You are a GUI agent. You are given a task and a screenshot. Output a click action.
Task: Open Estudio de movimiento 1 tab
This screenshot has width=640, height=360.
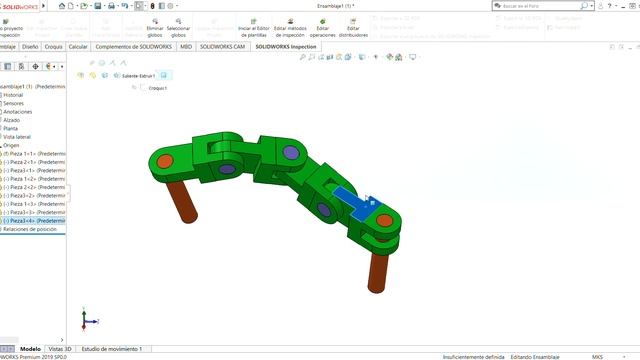pyautogui.click(x=112, y=349)
